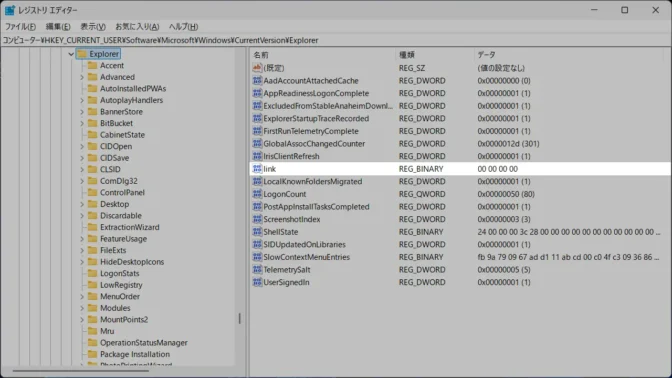
Task: Expand the FeatureUsage key
Action: tap(82, 239)
